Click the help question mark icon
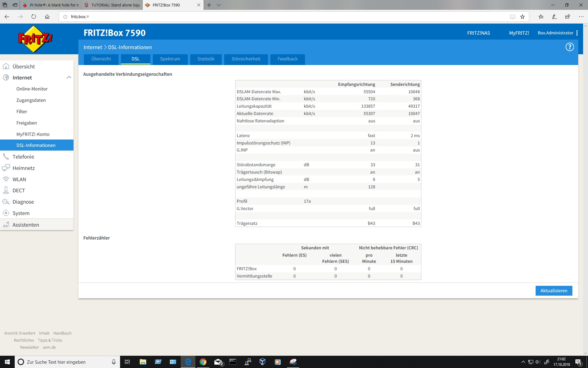This screenshot has width=588, height=368. click(569, 47)
